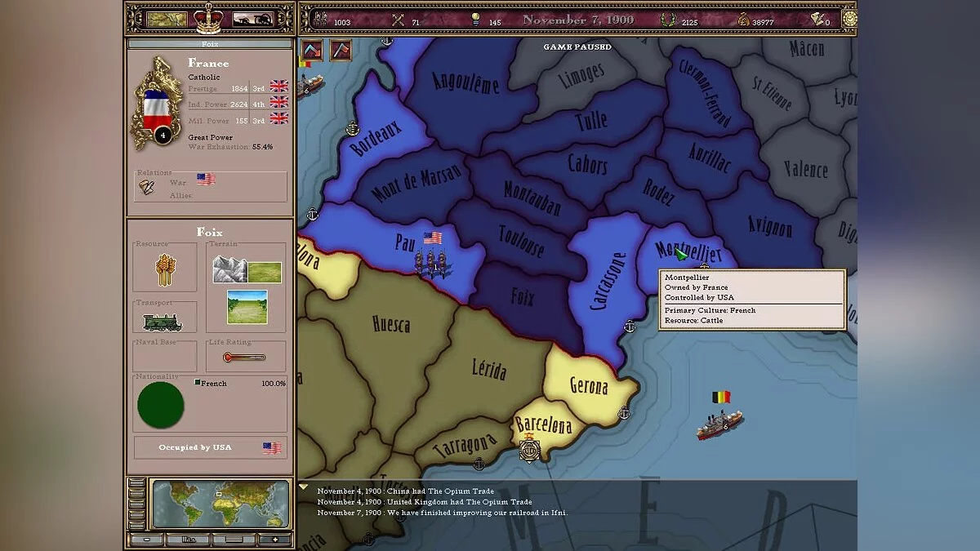Click the French nationality pie chart
The height and width of the screenshot is (551, 980).
[x=161, y=405]
